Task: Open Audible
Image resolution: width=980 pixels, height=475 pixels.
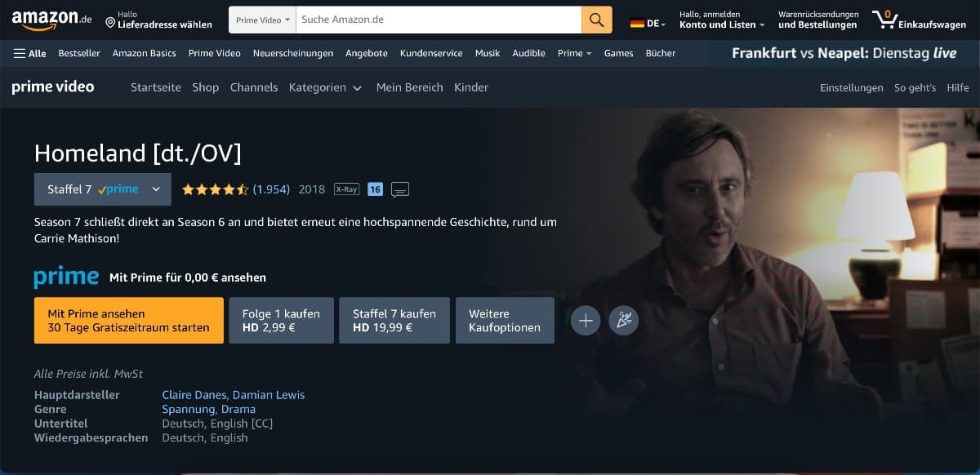Action: [528, 53]
